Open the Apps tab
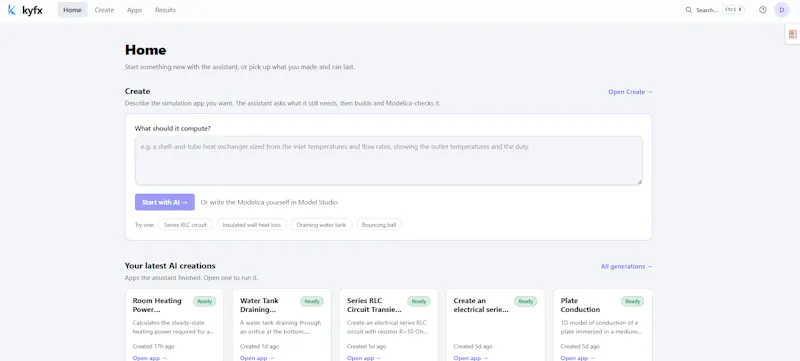800x361 pixels. point(135,10)
